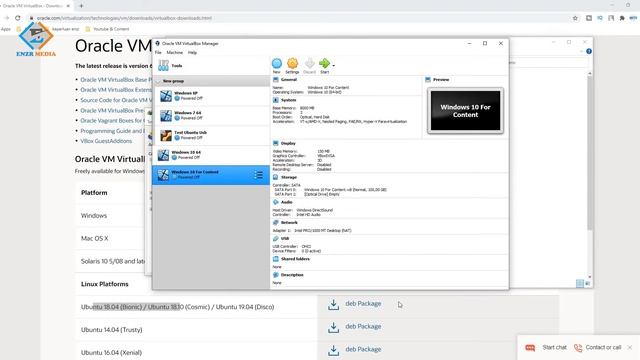Open Youtube & Content bookmarks folder
Viewport: 640px width, 360px height.
click(x=107, y=29)
